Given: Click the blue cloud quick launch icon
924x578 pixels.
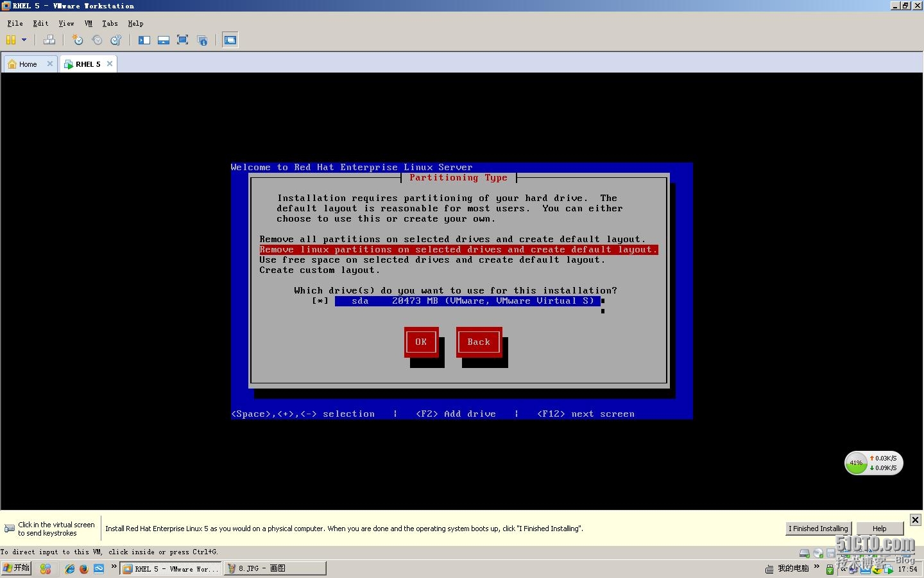Looking at the screenshot, I should coord(99,568).
